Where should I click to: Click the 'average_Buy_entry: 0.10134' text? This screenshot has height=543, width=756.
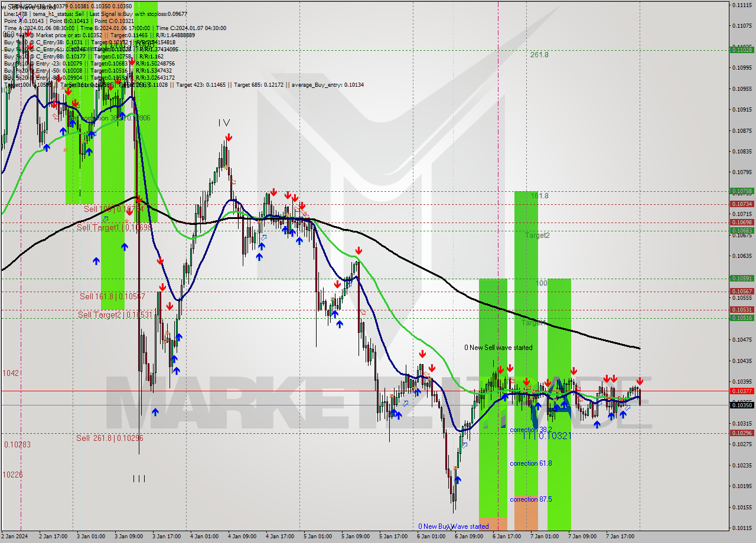point(327,85)
